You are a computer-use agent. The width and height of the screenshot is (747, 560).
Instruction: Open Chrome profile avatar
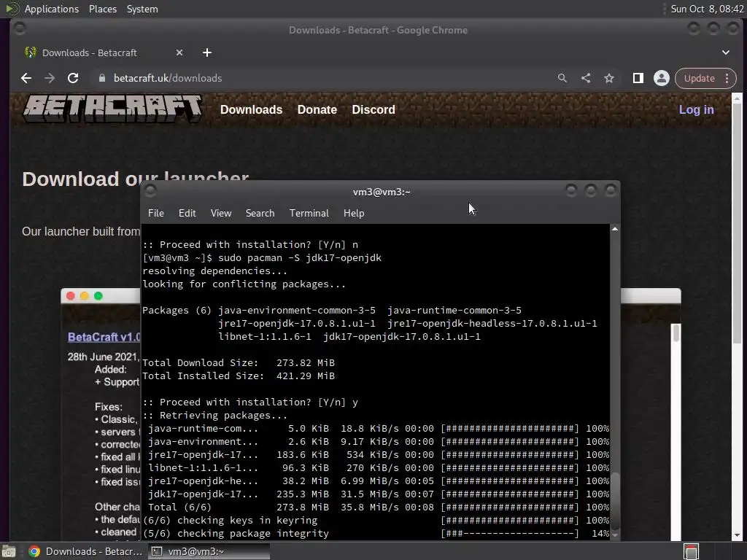(661, 78)
